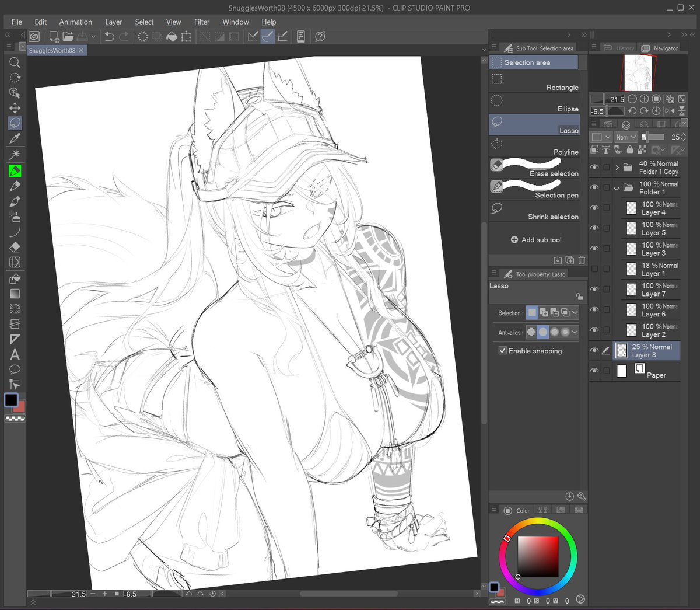Rotate canvas left in Navigator
Screen dimensions: 700x610
632,111
